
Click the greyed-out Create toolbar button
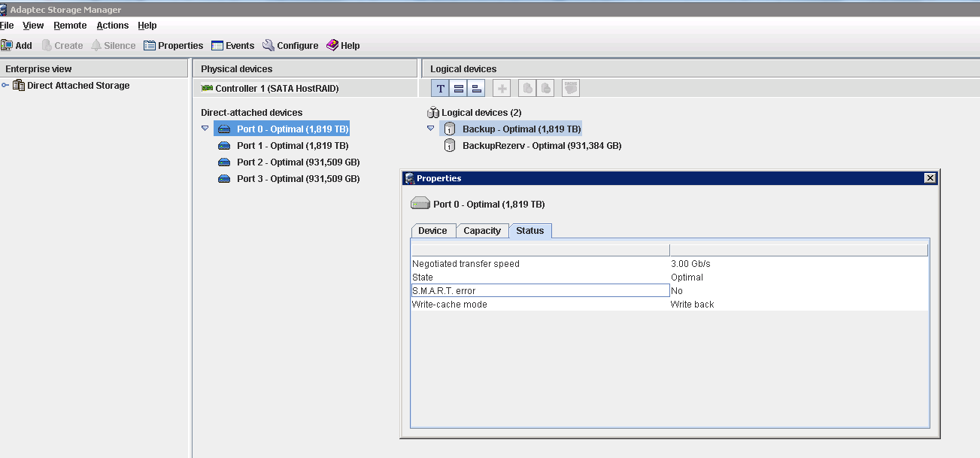tap(62, 45)
